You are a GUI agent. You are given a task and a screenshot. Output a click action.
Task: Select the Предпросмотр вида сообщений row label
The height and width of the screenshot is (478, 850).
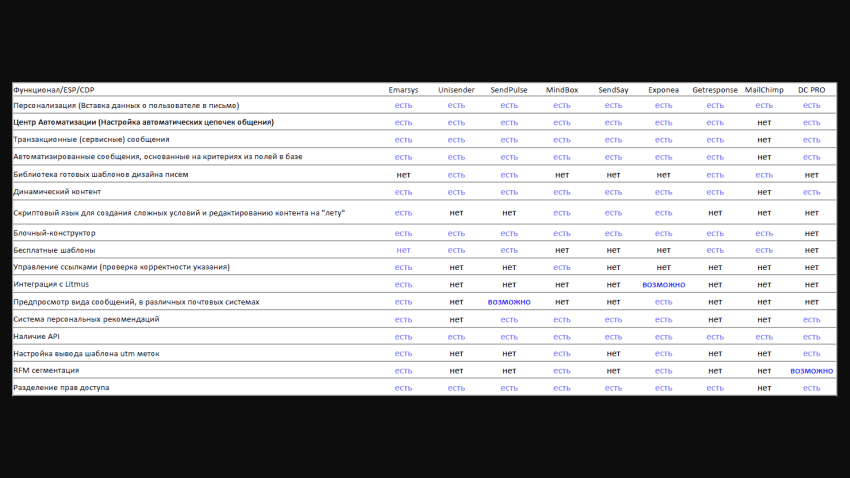(136, 302)
